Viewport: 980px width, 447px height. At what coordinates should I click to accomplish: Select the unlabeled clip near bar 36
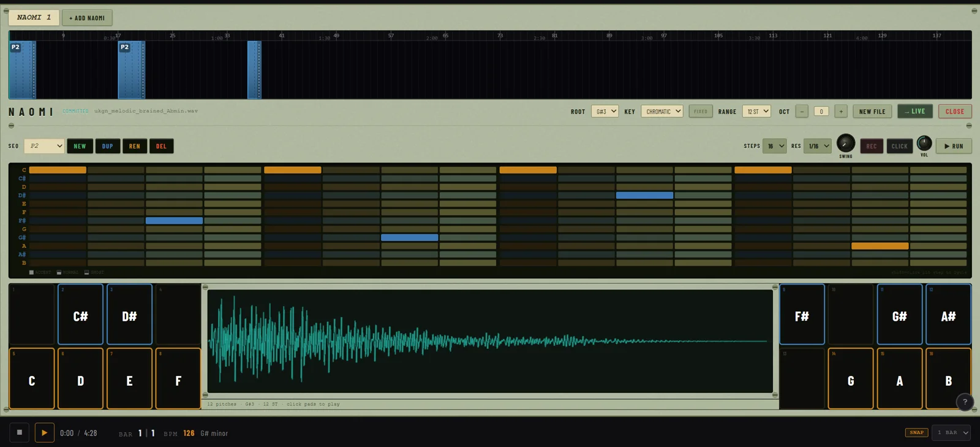click(x=254, y=70)
